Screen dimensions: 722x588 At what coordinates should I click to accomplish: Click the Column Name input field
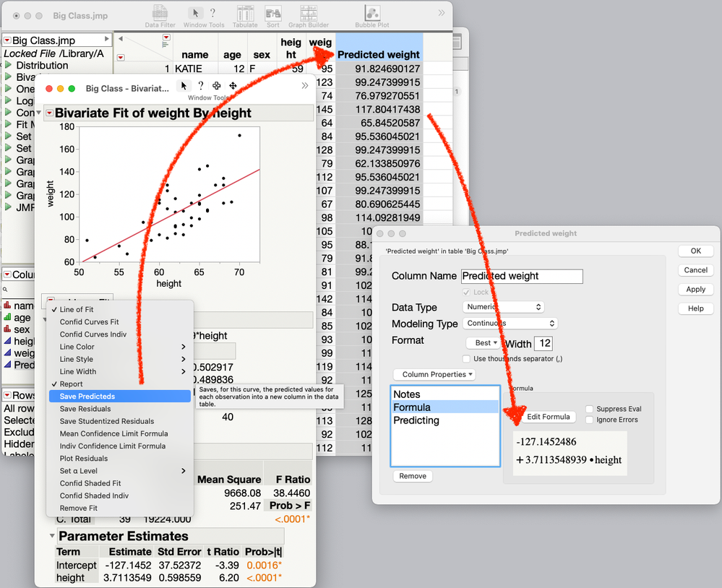tap(522, 276)
